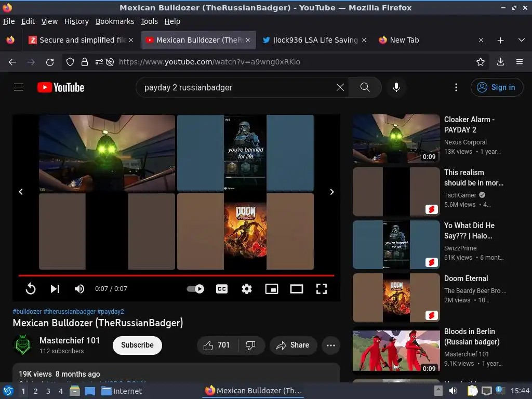Click the YouTube search magnifier button
This screenshot has height=399, width=532.
coord(365,87)
